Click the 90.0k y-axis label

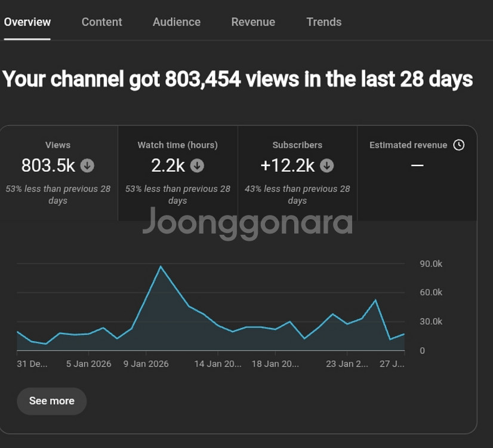(x=431, y=264)
